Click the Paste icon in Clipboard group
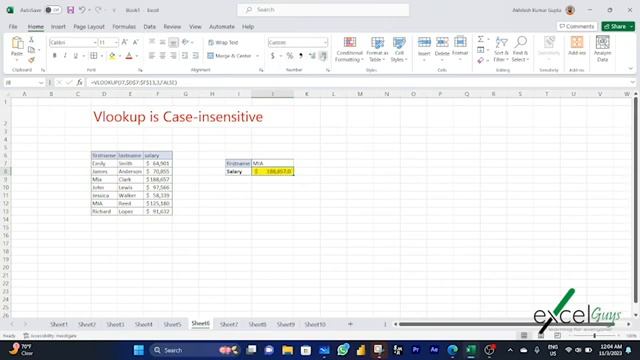This screenshot has height=360, width=640. [x=17, y=43]
